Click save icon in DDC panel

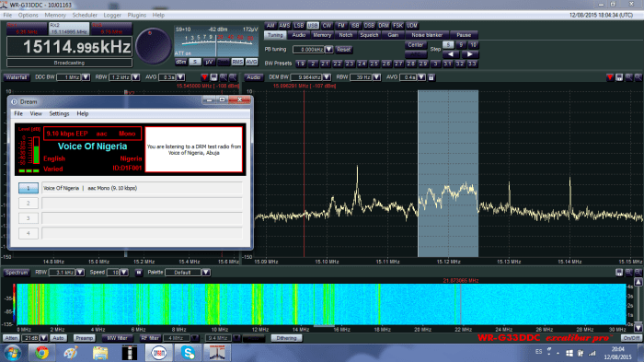pos(213,77)
